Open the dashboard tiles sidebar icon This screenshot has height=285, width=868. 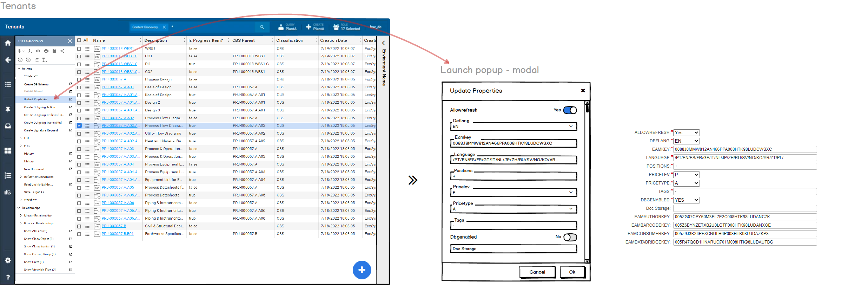coord(8,151)
